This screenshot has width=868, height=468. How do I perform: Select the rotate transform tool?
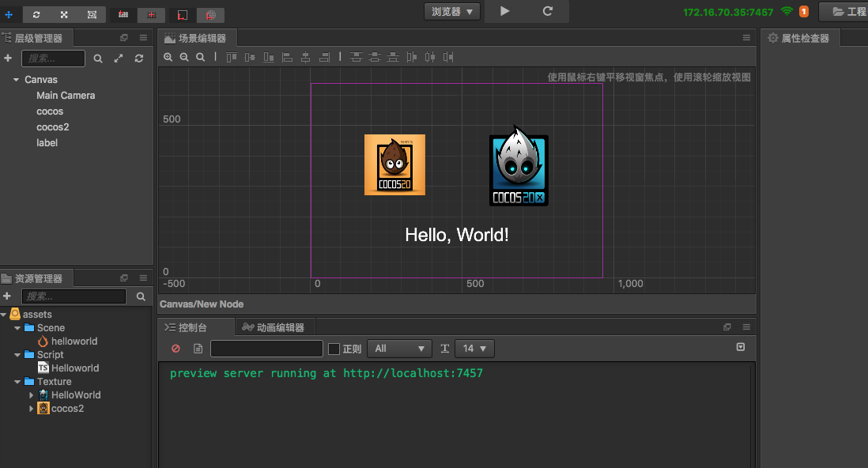click(x=36, y=14)
